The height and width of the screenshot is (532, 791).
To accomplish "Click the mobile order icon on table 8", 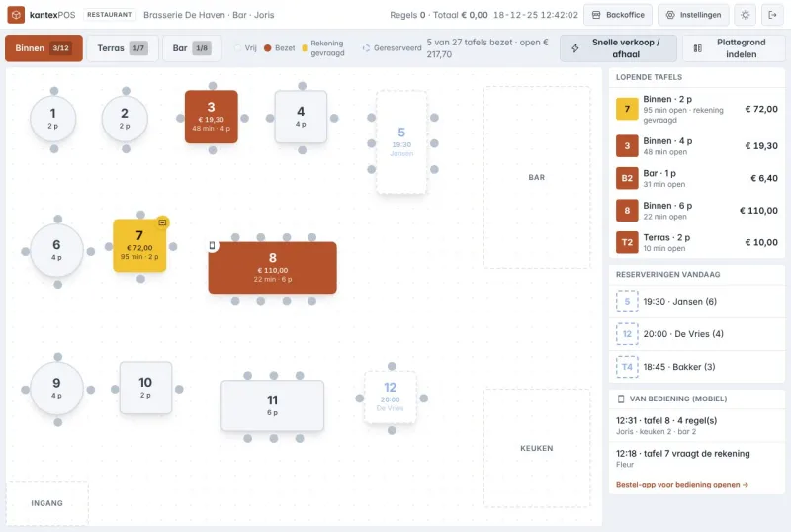I will (213, 246).
